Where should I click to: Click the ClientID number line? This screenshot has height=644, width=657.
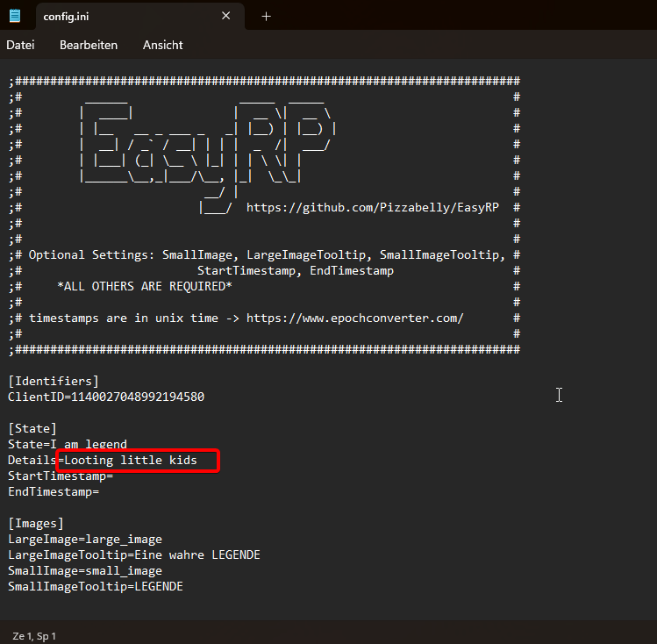pos(105,397)
